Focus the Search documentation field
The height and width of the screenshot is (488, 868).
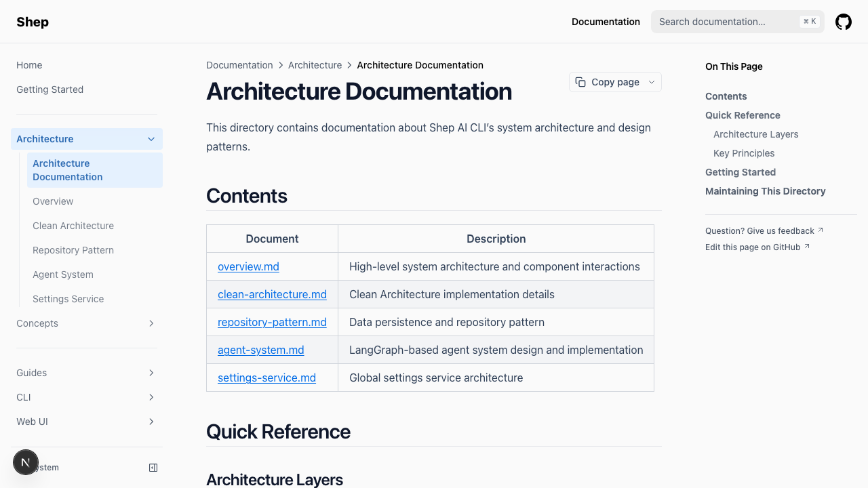tap(738, 22)
